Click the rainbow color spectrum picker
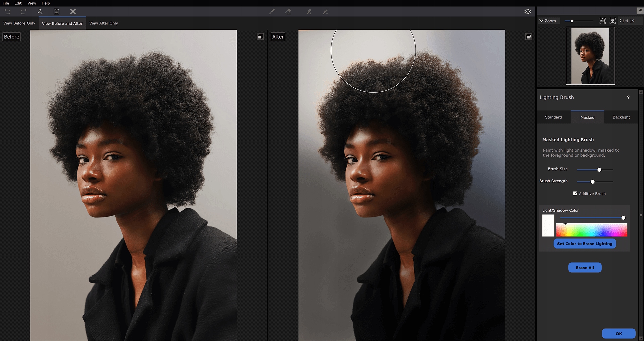 pos(592,230)
